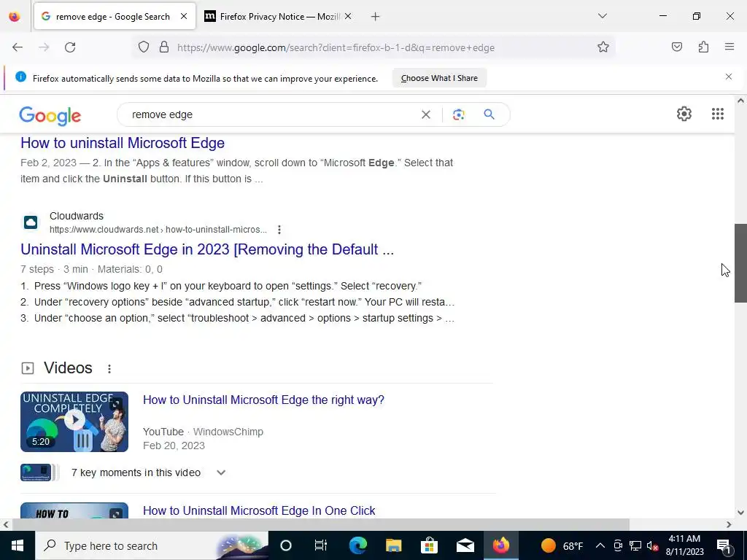
Task: Open the muted volume icon in system tray
Action: pyautogui.click(x=652, y=545)
